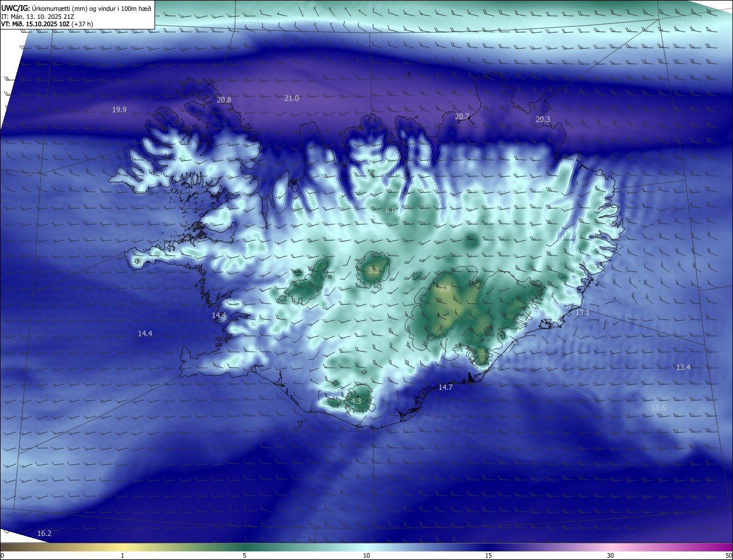
Task: Click the 11.6 value label
Action: 659,408
